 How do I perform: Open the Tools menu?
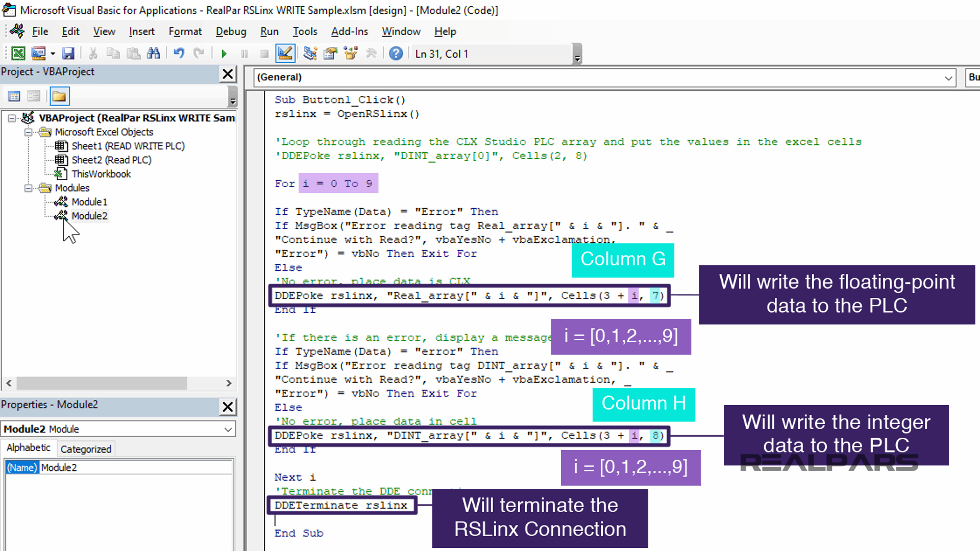(x=305, y=32)
